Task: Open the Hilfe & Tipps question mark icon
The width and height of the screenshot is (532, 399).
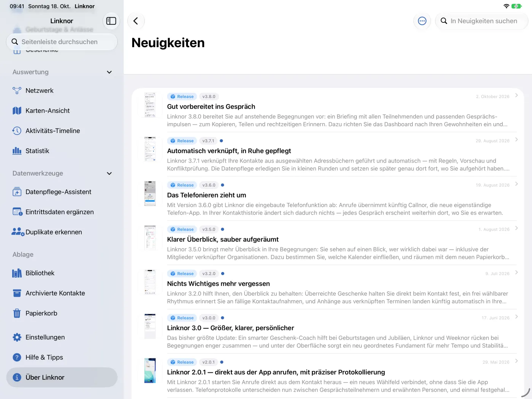Action: [17, 358]
